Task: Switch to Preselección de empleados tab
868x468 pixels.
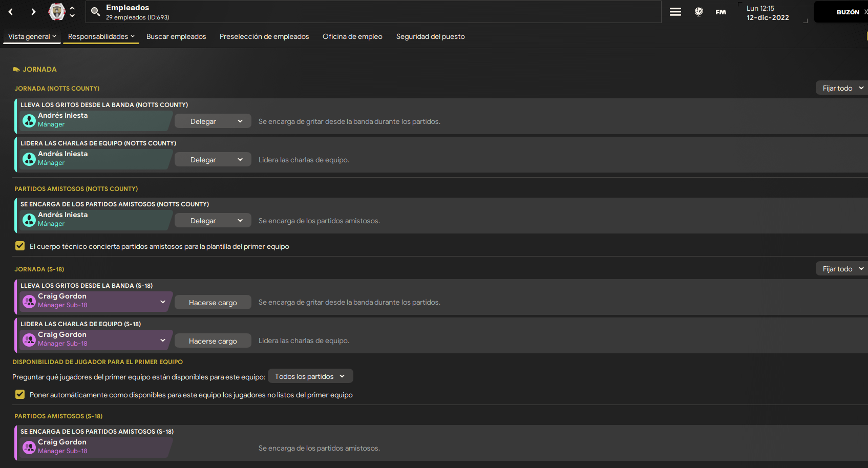Action: click(264, 36)
